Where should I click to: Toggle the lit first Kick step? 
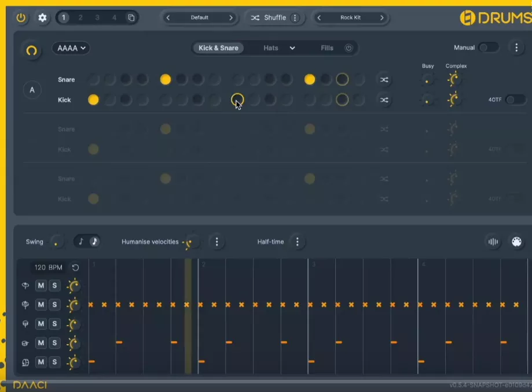(93, 100)
